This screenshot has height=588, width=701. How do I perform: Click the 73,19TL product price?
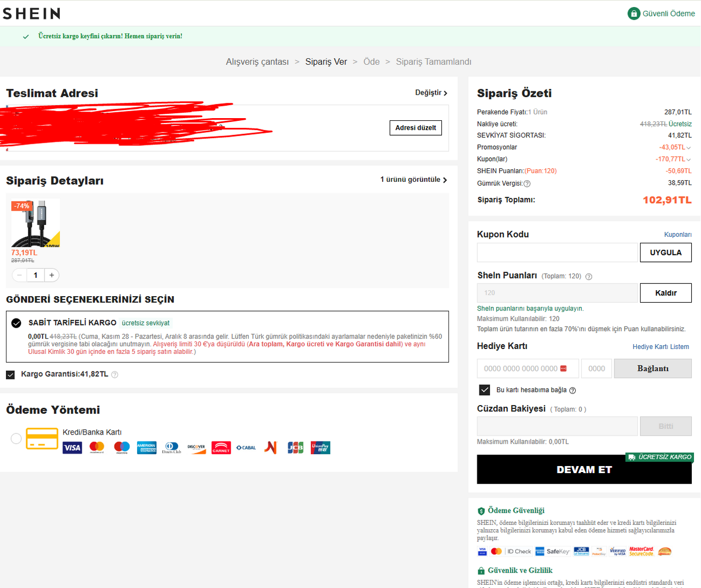(x=24, y=253)
